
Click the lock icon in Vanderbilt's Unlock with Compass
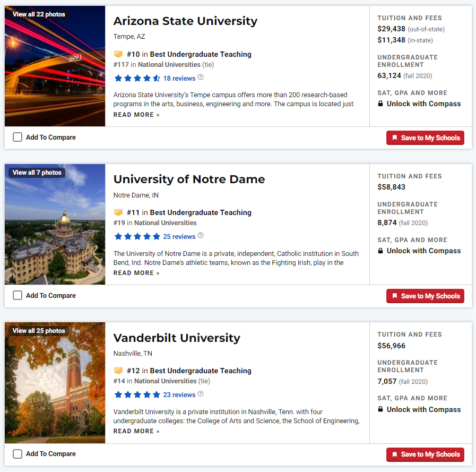click(380, 409)
